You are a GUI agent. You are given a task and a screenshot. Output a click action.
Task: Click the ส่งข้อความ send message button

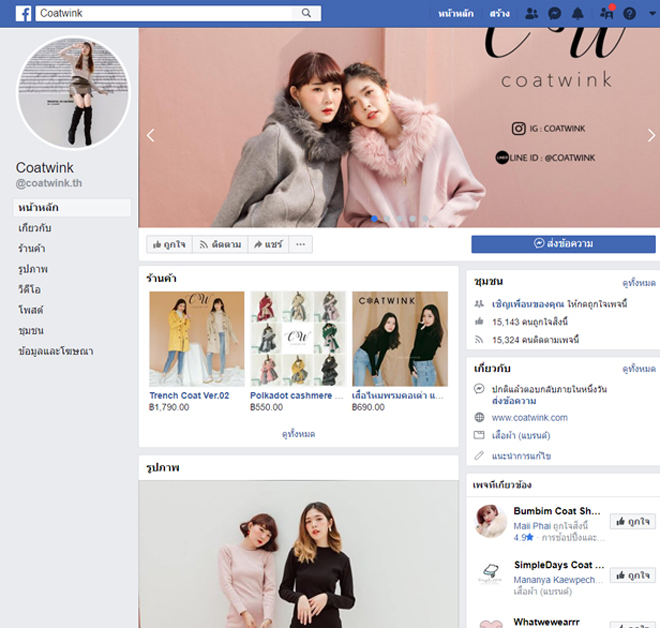[x=563, y=244]
